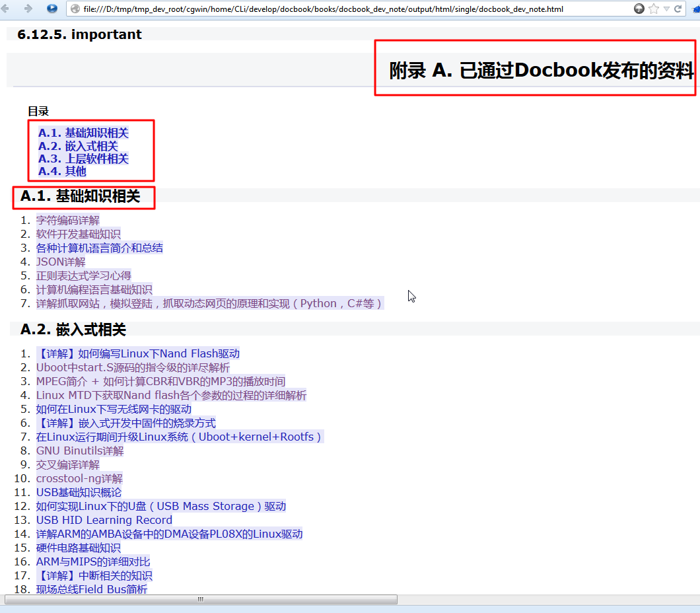
Task: Open the 中断相关的知识 link
Action: 94,575
